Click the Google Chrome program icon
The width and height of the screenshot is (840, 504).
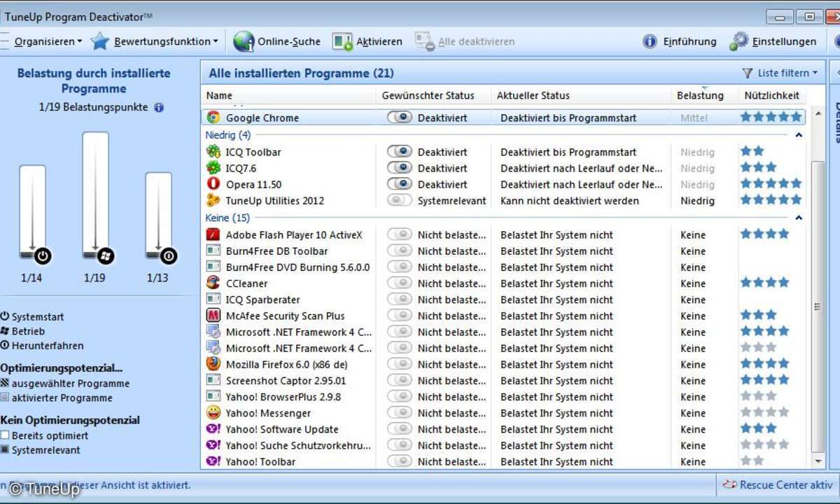[213, 118]
